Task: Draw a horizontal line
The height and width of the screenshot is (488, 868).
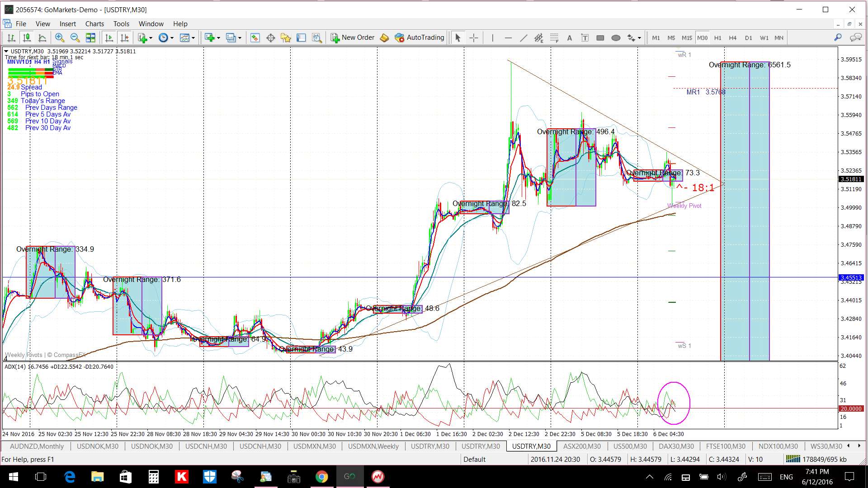Action: click(508, 38)
